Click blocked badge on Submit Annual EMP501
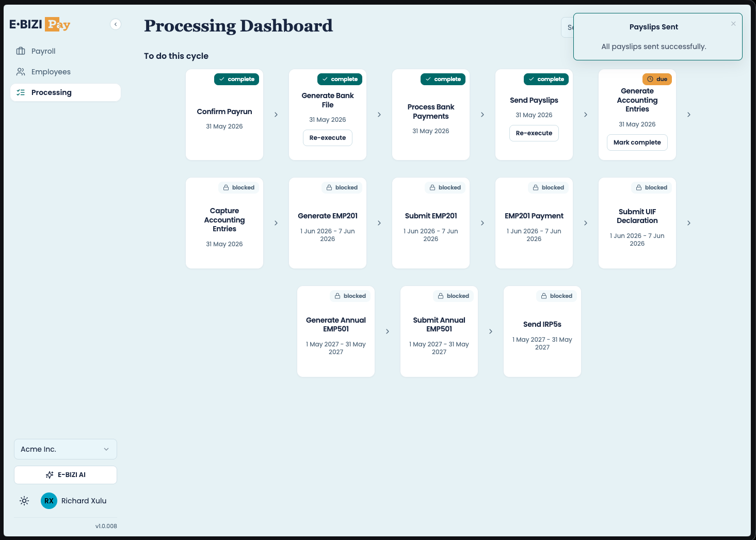The height and width of the screenshot is (540, 756). (454, 296)
